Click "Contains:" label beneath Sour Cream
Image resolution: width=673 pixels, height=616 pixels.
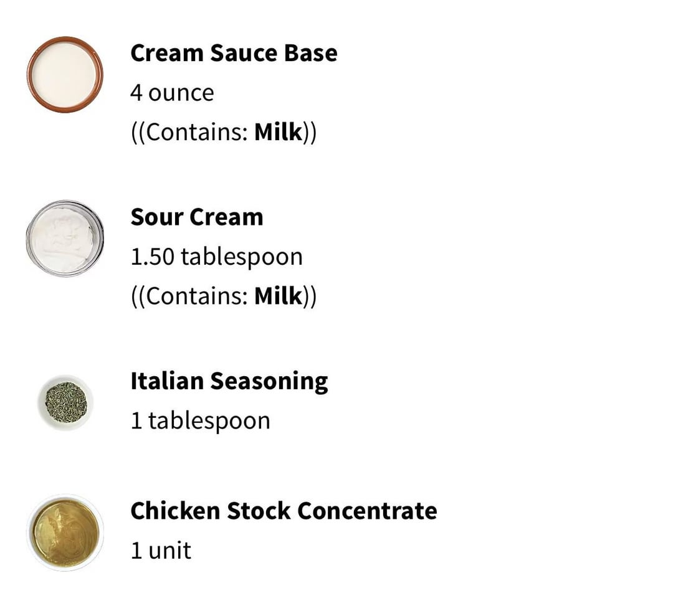[194, 296]
